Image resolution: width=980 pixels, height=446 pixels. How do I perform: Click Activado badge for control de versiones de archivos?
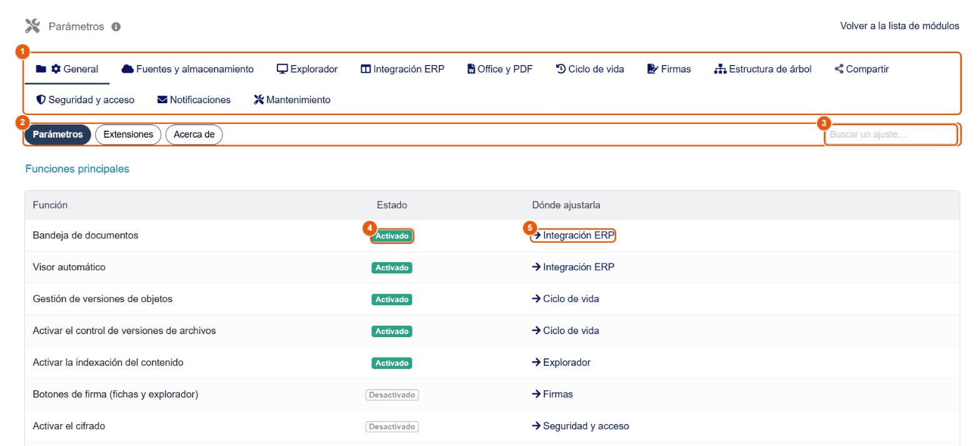(392, 331)
